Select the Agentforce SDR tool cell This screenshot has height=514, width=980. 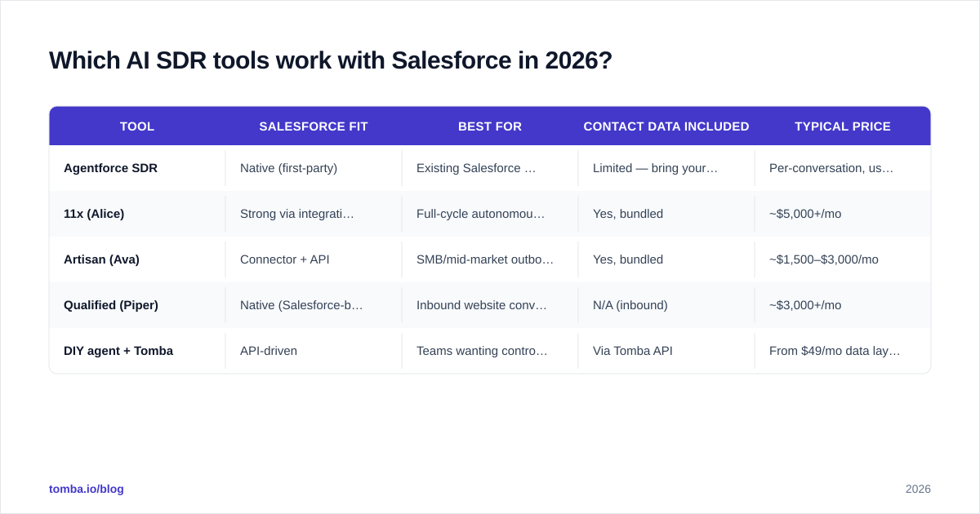tap(137, 168)
